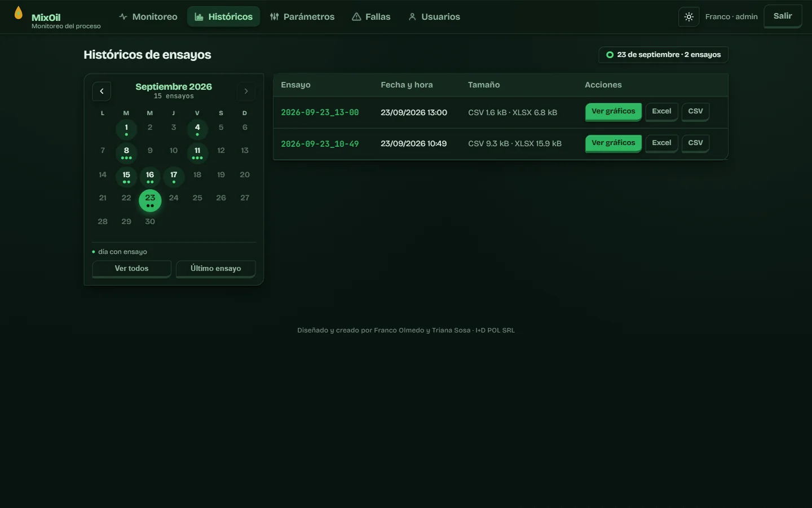Click ensayo name 2026-09-23_10-49
The height and width of the screenshot is (508, 812).
point(320,144)
